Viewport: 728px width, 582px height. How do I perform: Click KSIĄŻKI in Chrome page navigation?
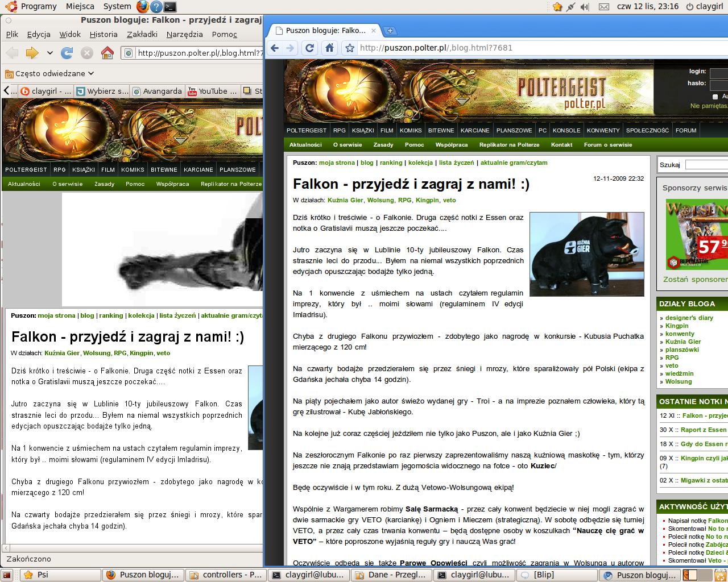pyautogui.click(x=363, y=130)
